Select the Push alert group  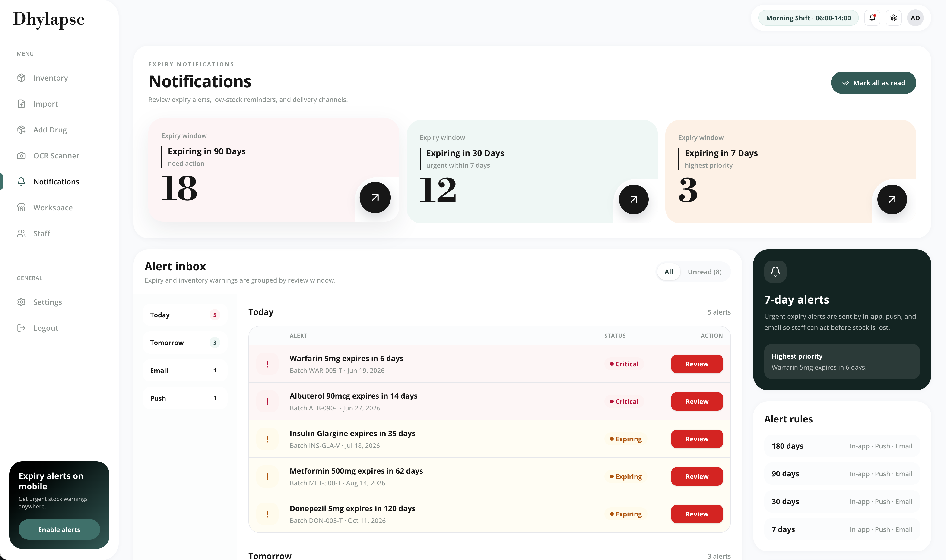point(185,398)
